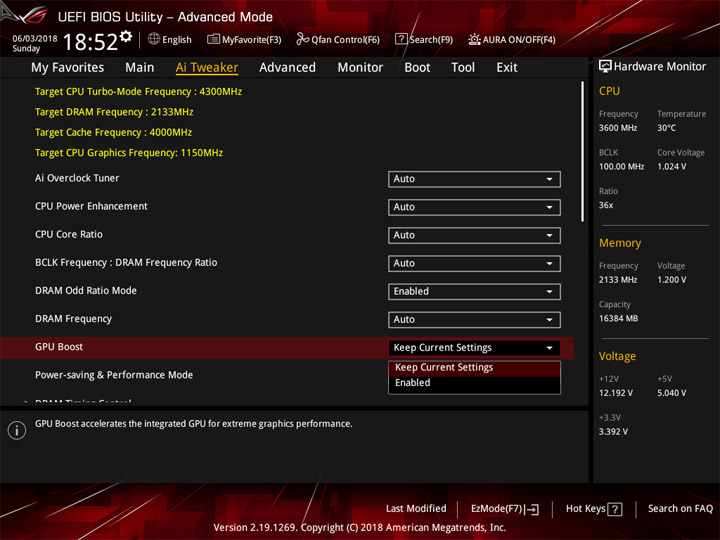Click Target CPU Turbo-Mode Frequency : 4300MHz

point(138,92)
